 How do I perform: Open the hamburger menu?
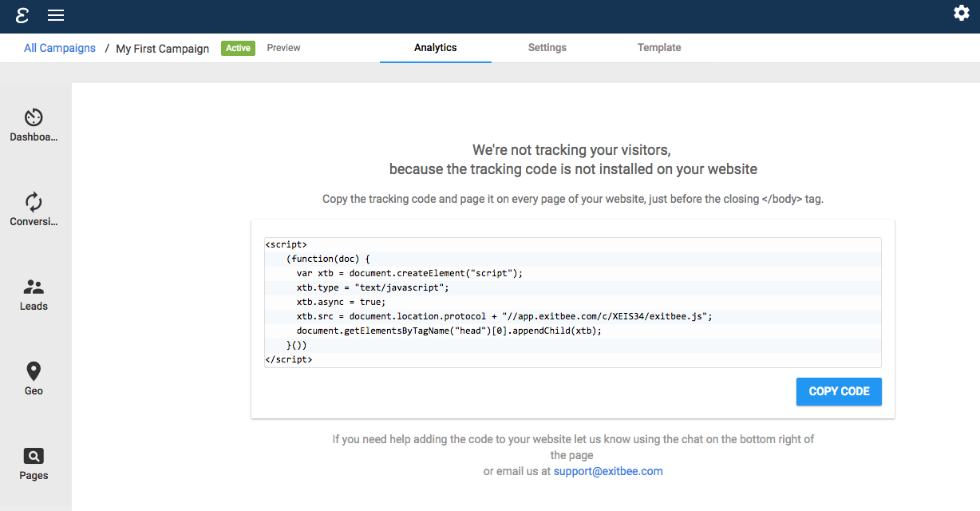click(x=56, y=15)
